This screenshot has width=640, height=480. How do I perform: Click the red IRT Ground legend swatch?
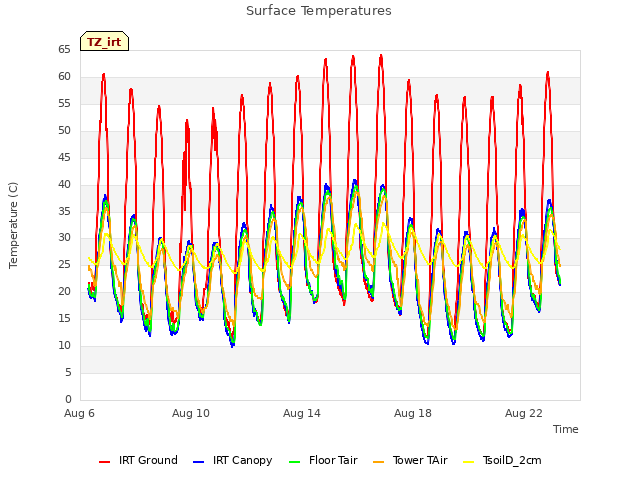point(104,462)
